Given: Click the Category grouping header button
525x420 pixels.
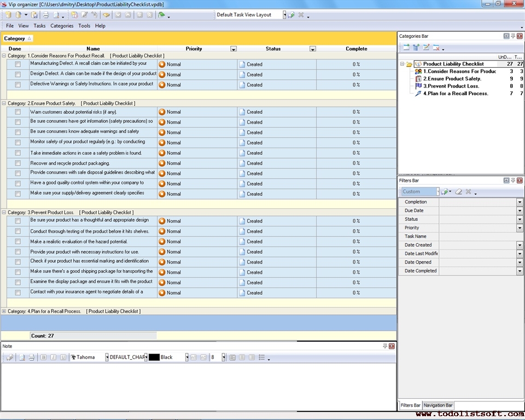Looking at the screenshot, I should [x=17, y=38].
